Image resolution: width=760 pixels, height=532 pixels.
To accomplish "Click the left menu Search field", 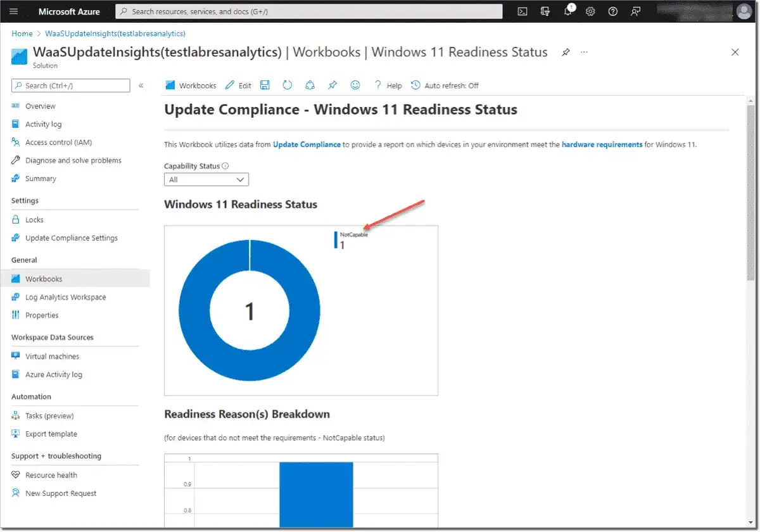I will click(x=71, y=85).
